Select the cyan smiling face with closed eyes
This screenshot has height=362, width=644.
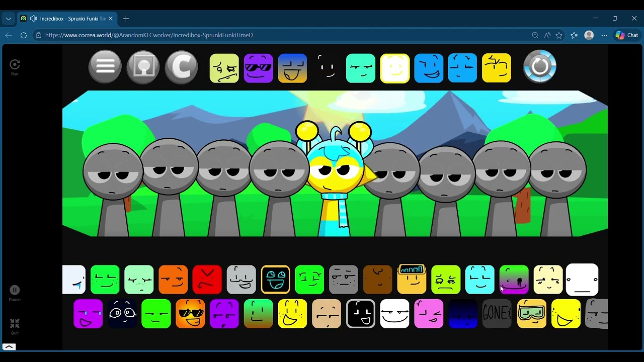click(x=480, y=280)
